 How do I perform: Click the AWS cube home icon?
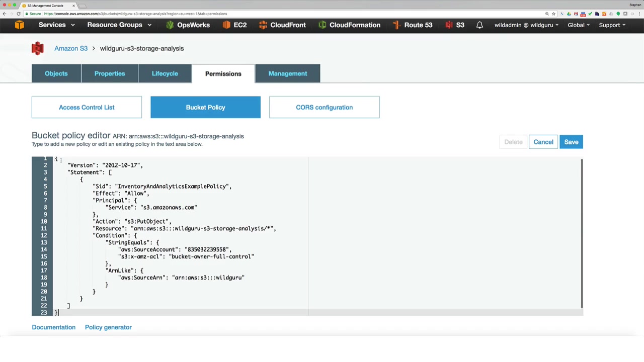(19, 25)
